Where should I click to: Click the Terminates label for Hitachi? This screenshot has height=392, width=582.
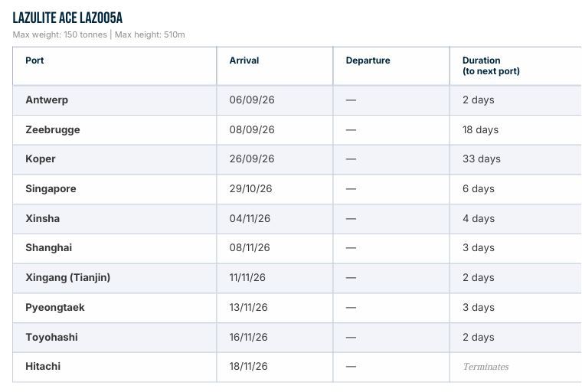pyautogui.click(x=486, y=367)
